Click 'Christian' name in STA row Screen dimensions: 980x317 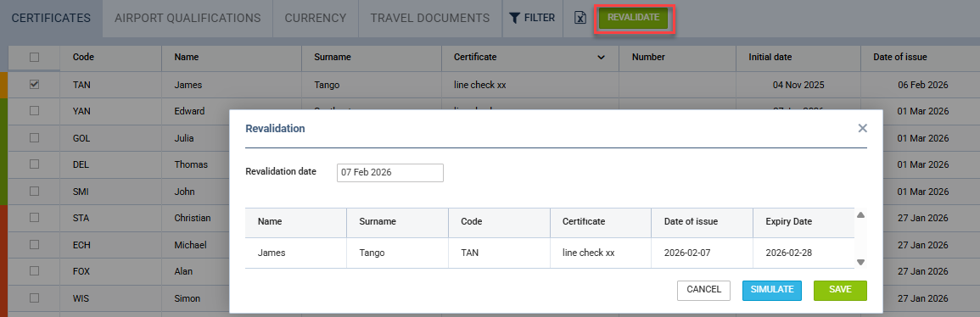[193, 218]
